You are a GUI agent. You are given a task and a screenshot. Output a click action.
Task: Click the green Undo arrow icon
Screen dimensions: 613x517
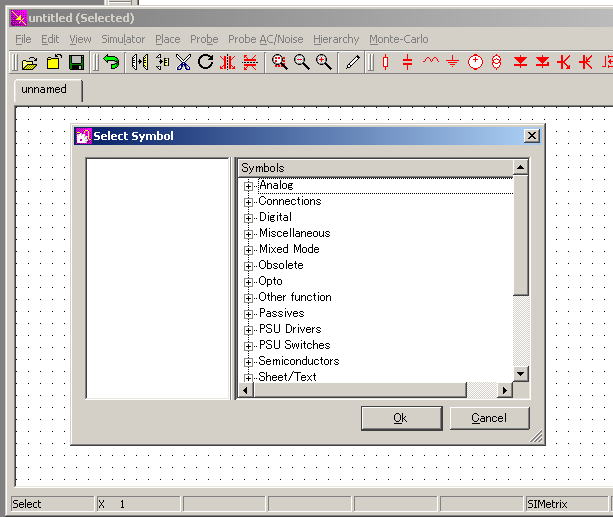[111, 62]
